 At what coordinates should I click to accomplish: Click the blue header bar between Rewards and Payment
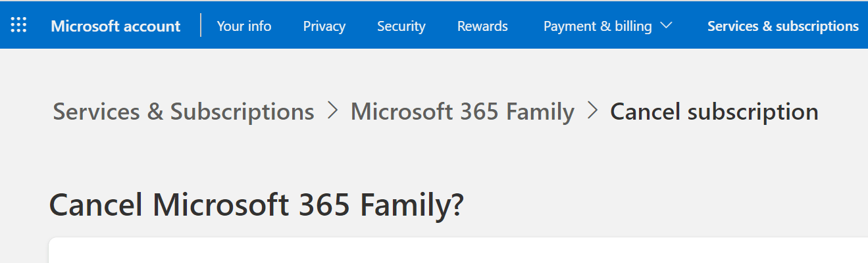point(526,26)
